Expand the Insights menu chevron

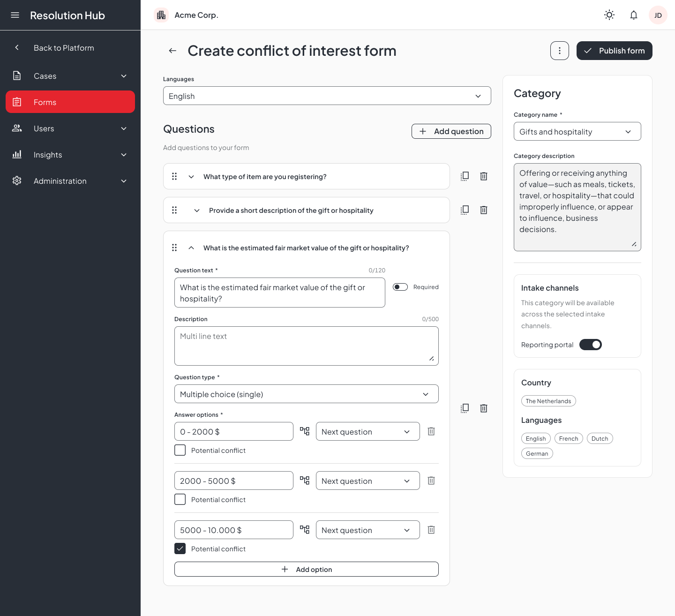tap(124, 155)
